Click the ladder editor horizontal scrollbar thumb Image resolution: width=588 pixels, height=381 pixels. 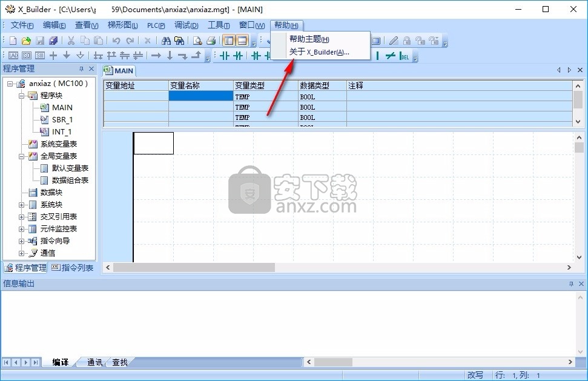click(194, 267)
